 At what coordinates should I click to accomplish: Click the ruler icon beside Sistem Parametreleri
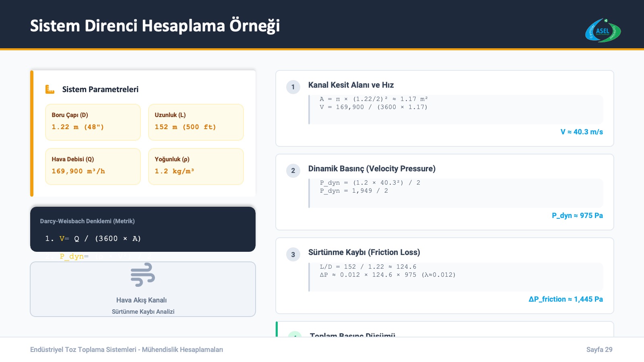(x=50, y=89)
